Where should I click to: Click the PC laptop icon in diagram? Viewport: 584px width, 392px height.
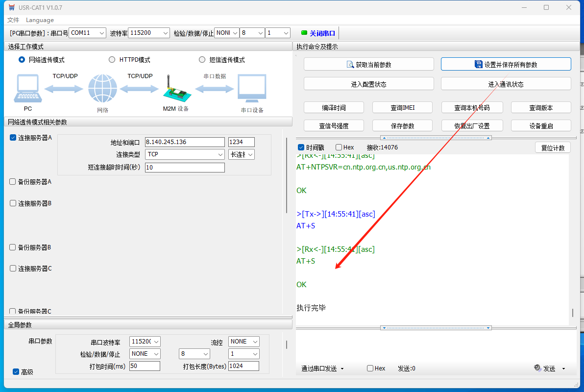28,89
